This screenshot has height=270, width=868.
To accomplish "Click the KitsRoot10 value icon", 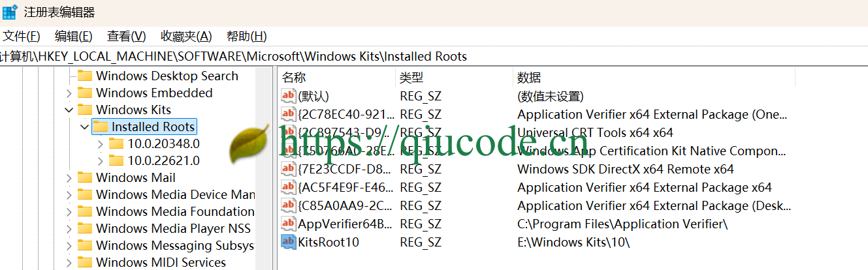I will [288, 242].
